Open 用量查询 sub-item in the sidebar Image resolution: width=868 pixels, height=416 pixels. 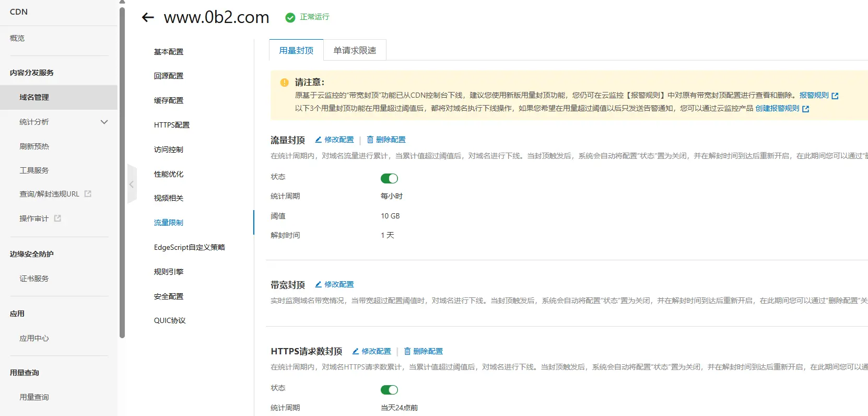pos(34,397)
